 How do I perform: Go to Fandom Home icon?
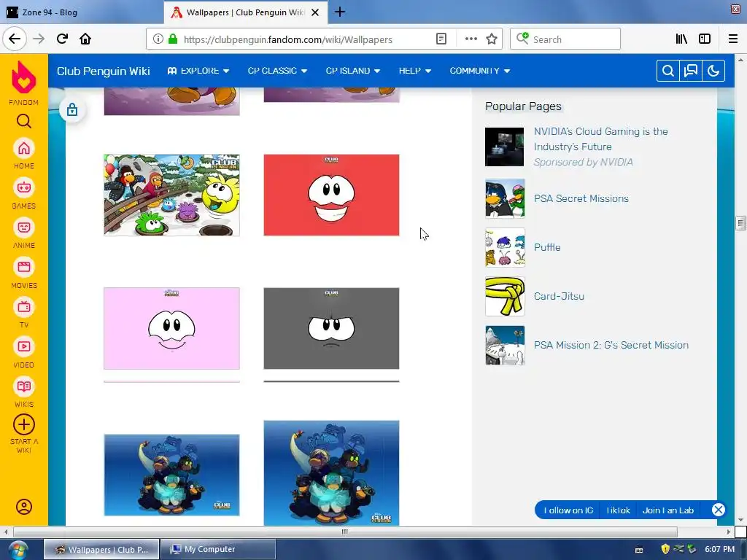coord(24,149)
